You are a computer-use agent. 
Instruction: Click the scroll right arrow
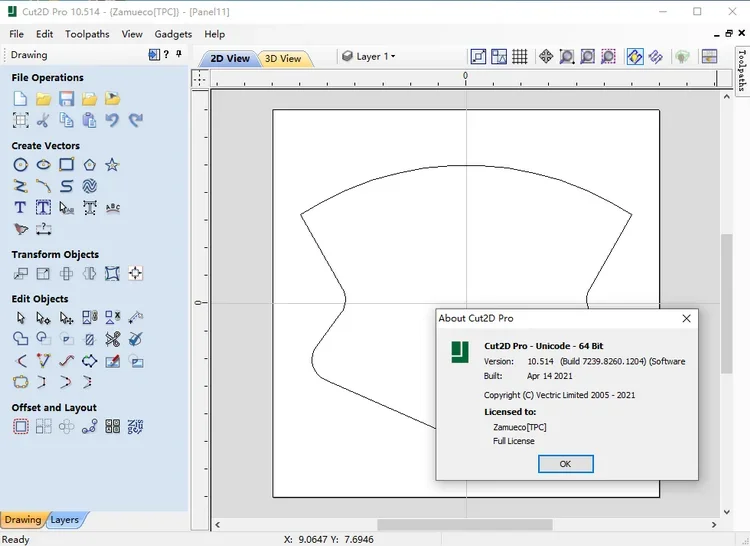tap(714, 524)
